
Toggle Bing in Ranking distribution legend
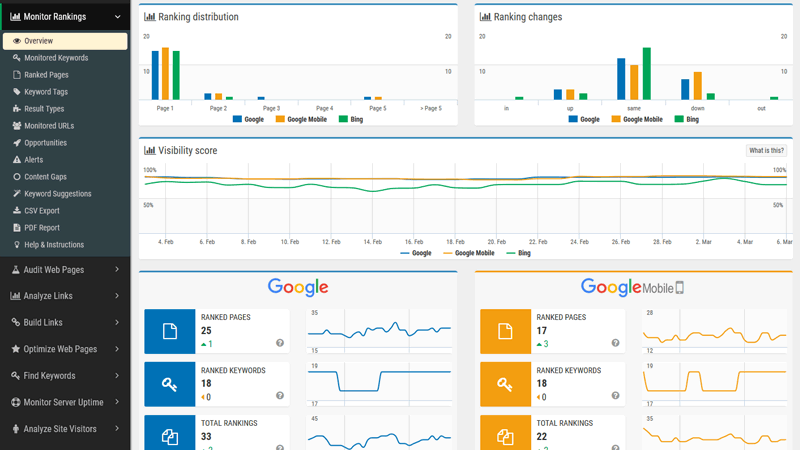click(x=351, y=119)
